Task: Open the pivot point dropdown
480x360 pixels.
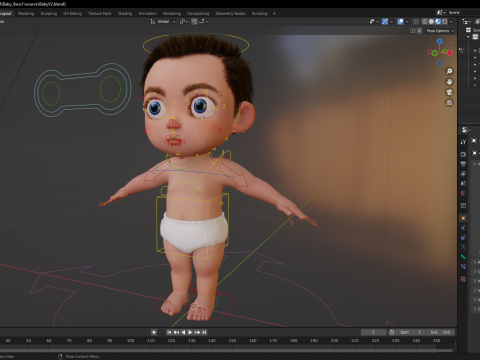Action: pyautogui.click(x=184, y=22)
